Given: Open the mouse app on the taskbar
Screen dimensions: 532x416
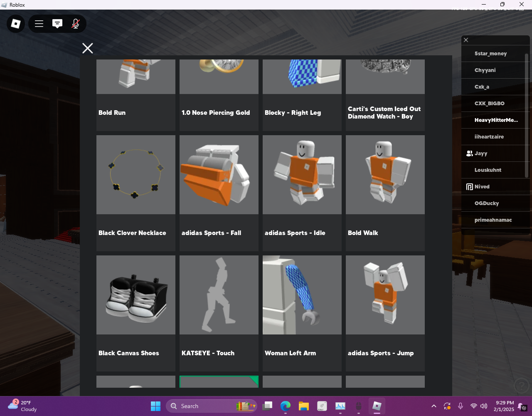Looking at the screenshot, I should 359,406.
